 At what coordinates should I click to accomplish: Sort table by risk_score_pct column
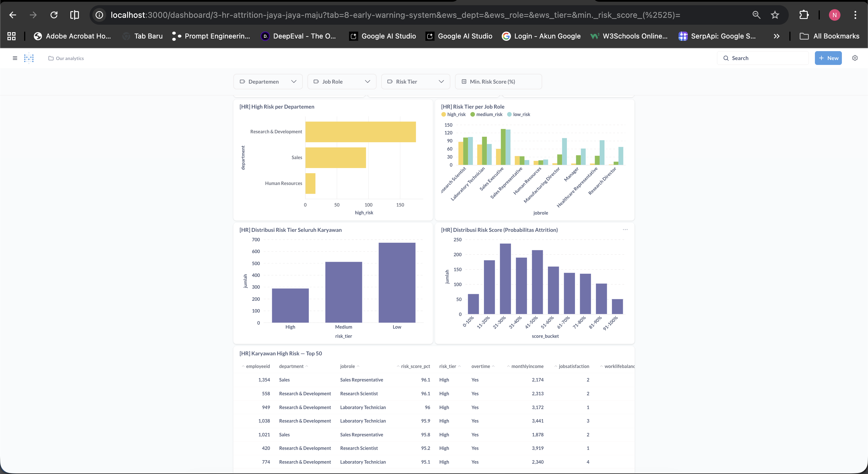tap(413, 366)
